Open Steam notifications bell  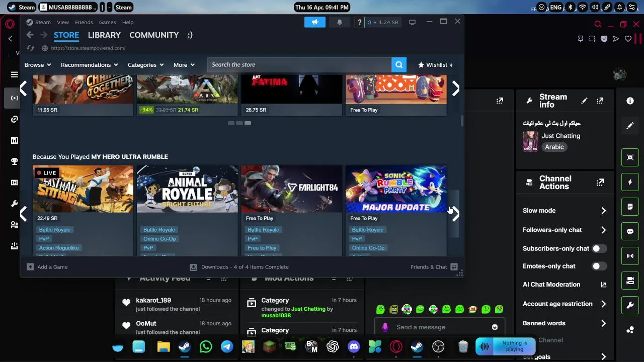tap(340, 22)
